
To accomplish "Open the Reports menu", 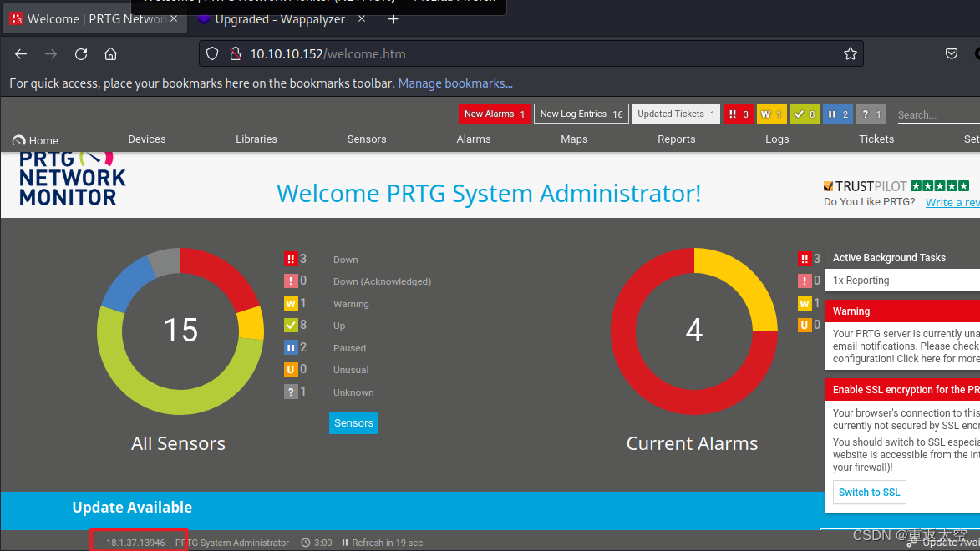I will [x=676, y=139].
